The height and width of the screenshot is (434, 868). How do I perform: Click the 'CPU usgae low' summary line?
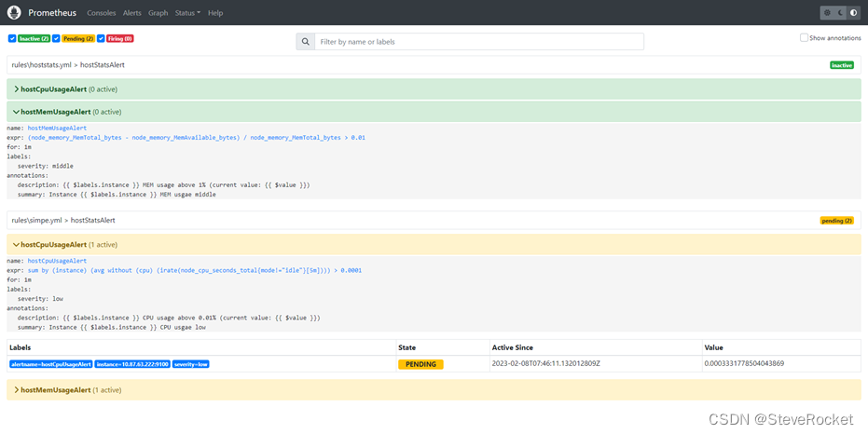pyautogui.click(x=112, y=327)
